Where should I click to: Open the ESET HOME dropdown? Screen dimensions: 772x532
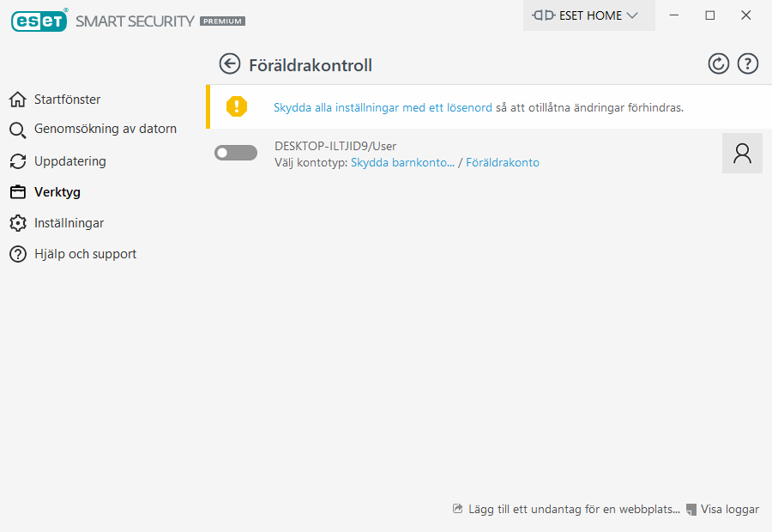pyautogui.click(x=588, y=15)
